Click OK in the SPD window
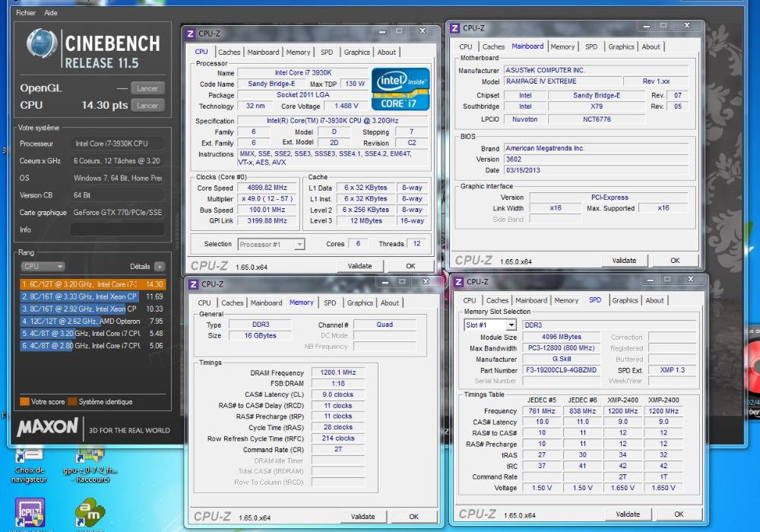The width and height of the screenshot is (760, 532). click(679, 514)
